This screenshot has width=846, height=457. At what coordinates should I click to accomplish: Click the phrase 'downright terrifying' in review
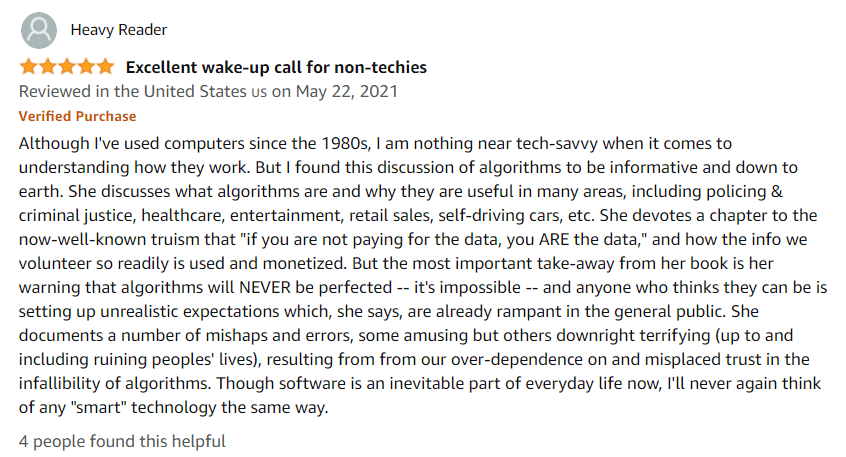point(633,335)
